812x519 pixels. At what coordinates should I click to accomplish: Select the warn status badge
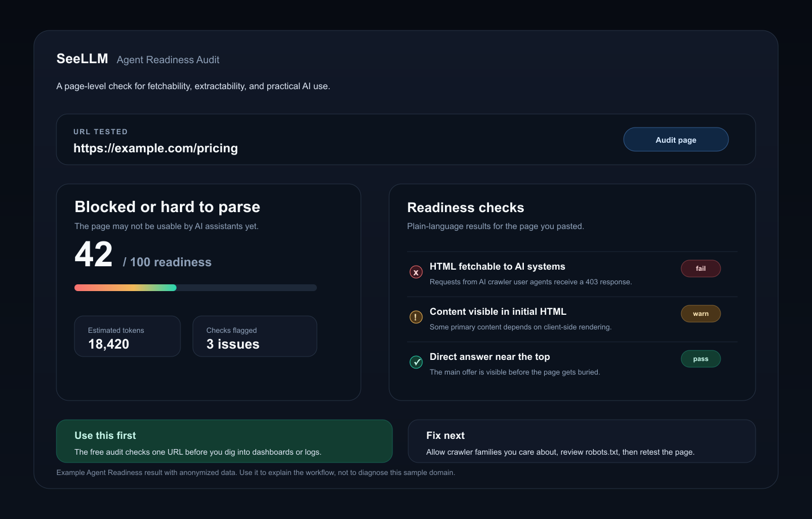pos(701,314)
